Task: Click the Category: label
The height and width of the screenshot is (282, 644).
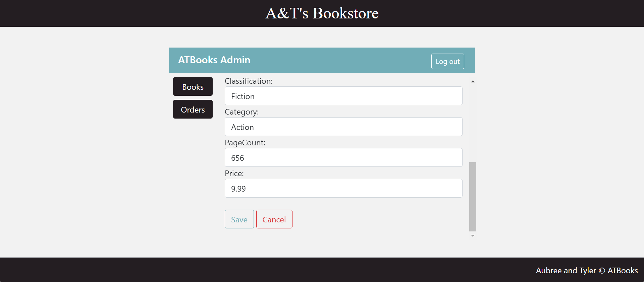Action: coord(241,112)
